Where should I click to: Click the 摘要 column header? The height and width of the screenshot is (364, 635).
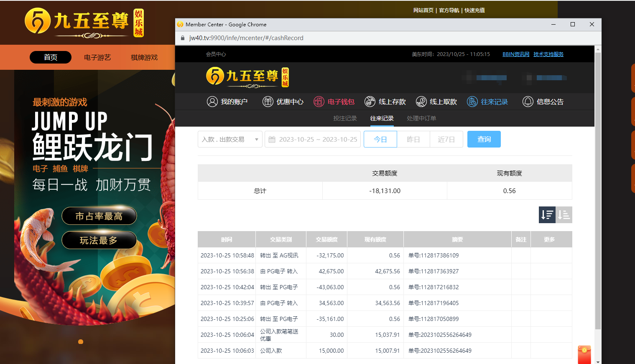pos(457,239)
